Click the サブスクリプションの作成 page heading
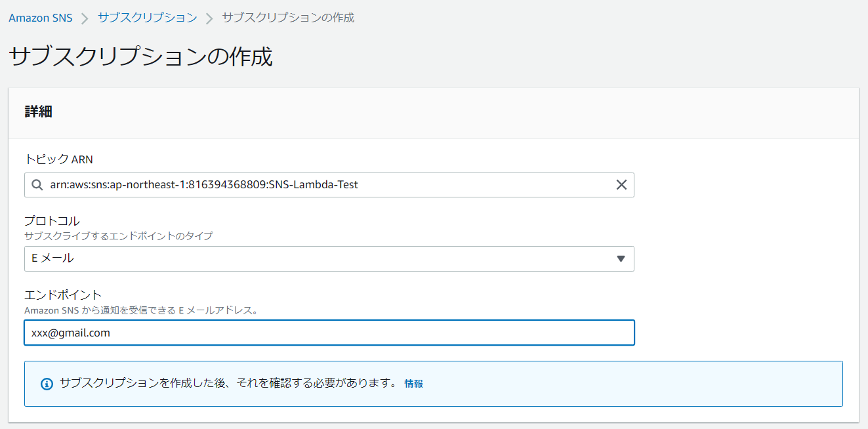 click(140, 57)
